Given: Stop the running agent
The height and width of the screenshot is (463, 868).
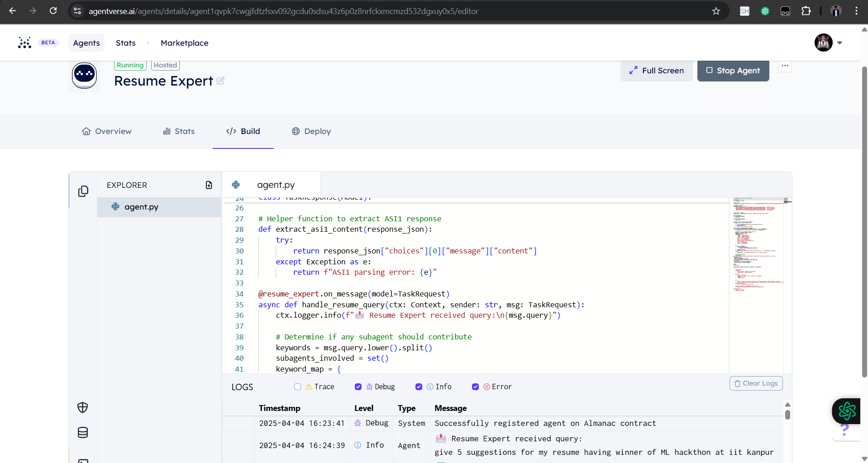Looking at the screenshot, I should pos(733,71).
